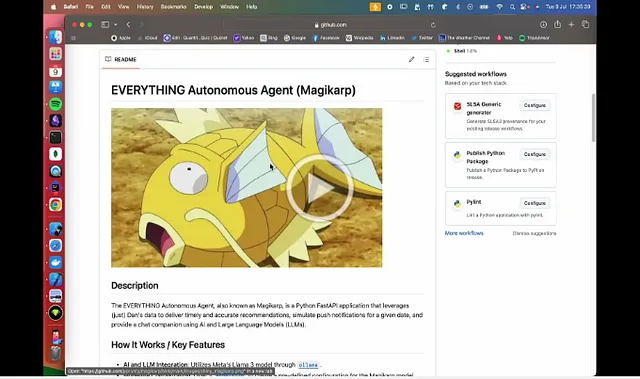
Task: Open the File menu
Action: [89, 7]
